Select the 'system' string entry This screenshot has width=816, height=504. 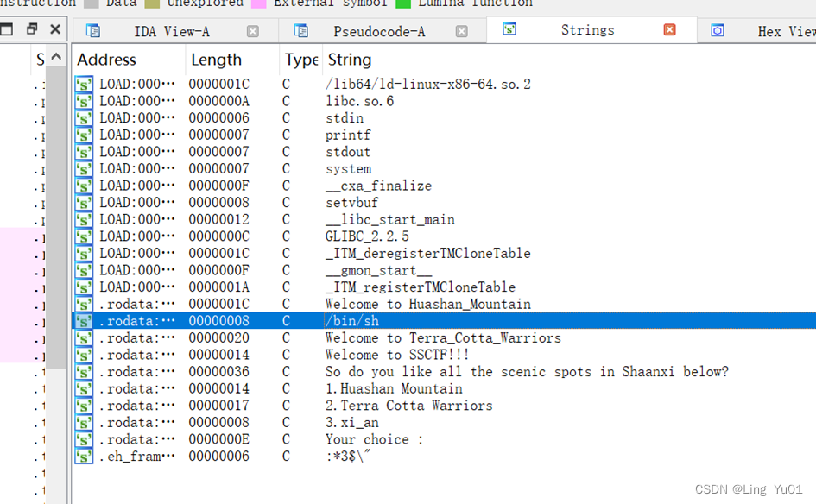(349, 169)
